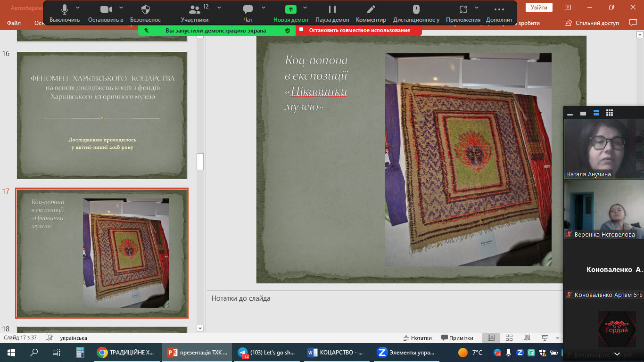Open the Zoom Чат panel
This screenshot has width=644, height=362.
click(x=248, y=13)
